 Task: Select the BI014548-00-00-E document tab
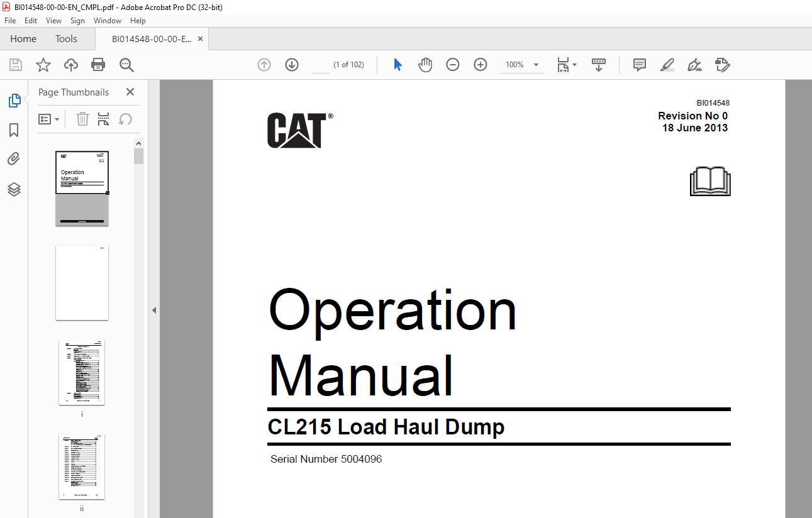[x=152, y=39]
